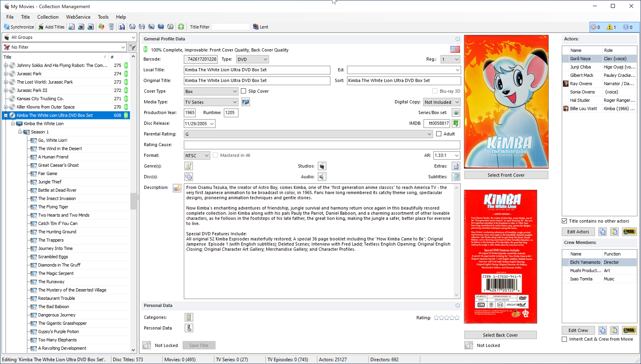This screenshot has width=641, height=364.
Task: Open the Extras editor icon
Action: point(456,166)
